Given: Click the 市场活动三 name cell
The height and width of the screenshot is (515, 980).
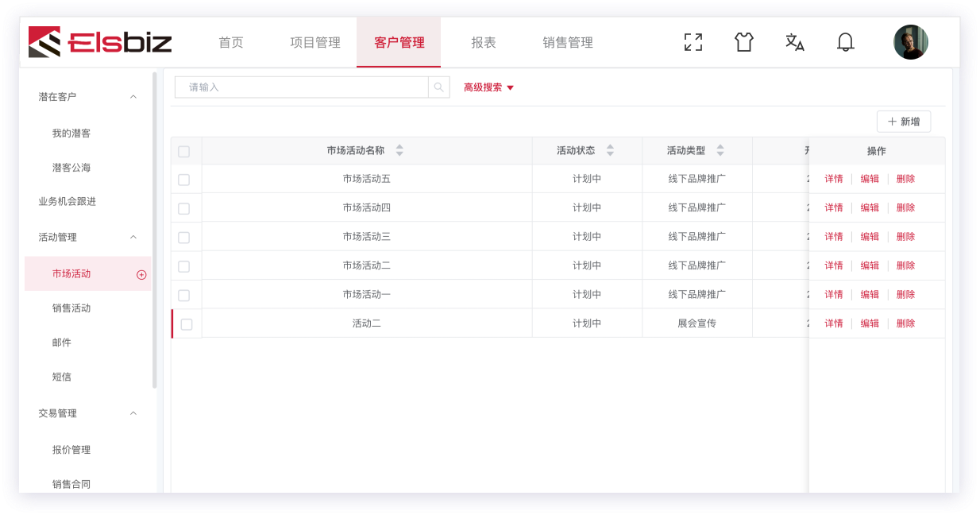Looking at the screenshot, I should pyautogui.click(x=367, y=237).
